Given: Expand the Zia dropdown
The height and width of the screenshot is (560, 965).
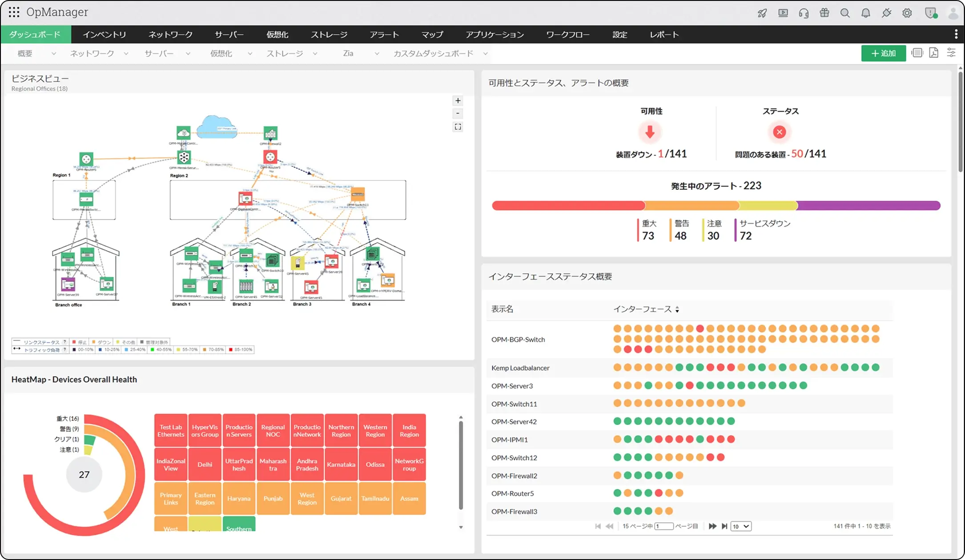Looking at the screenshot, I should (377, 54).
